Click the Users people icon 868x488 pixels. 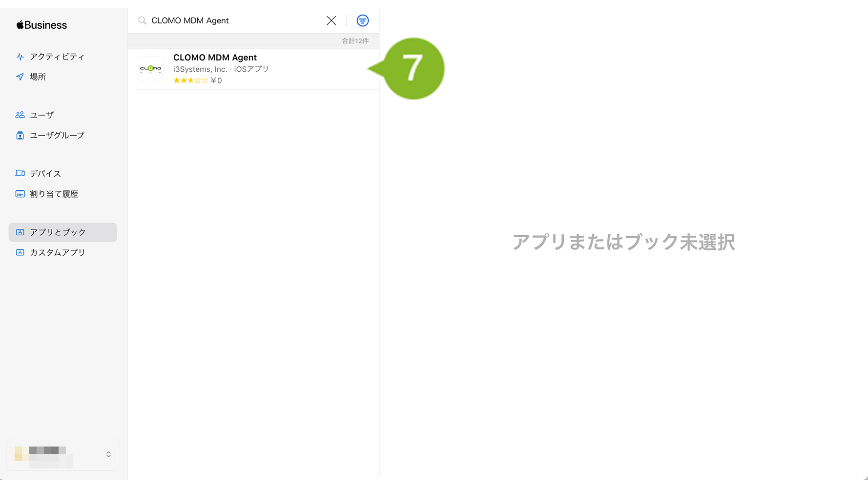pyautogui.click(x=20, y=115)
